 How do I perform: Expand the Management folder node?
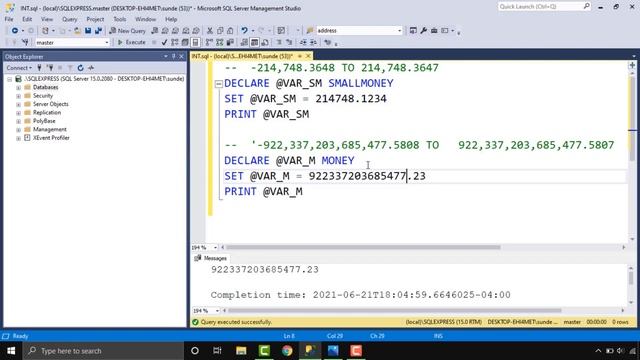[x=18, y=129]
